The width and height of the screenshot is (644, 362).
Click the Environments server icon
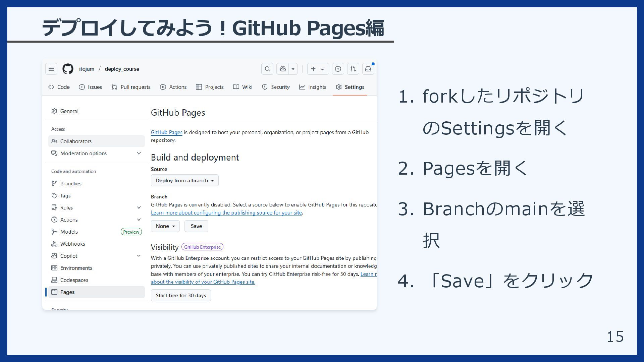[54, 268]
